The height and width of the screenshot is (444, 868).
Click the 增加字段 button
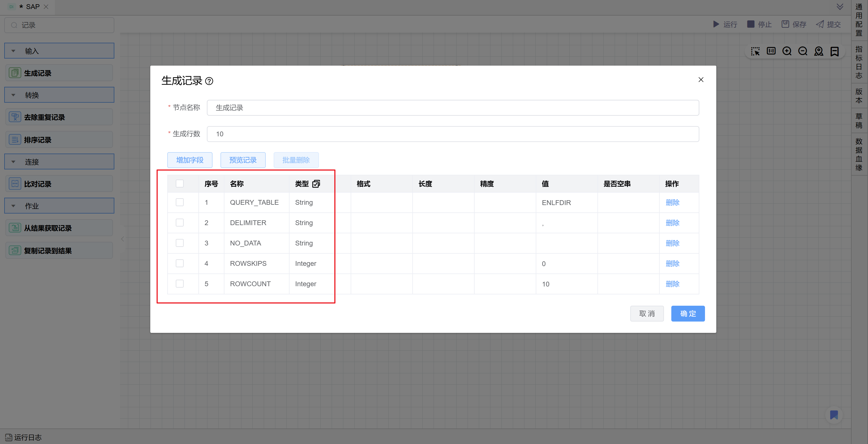coord(190,160)
